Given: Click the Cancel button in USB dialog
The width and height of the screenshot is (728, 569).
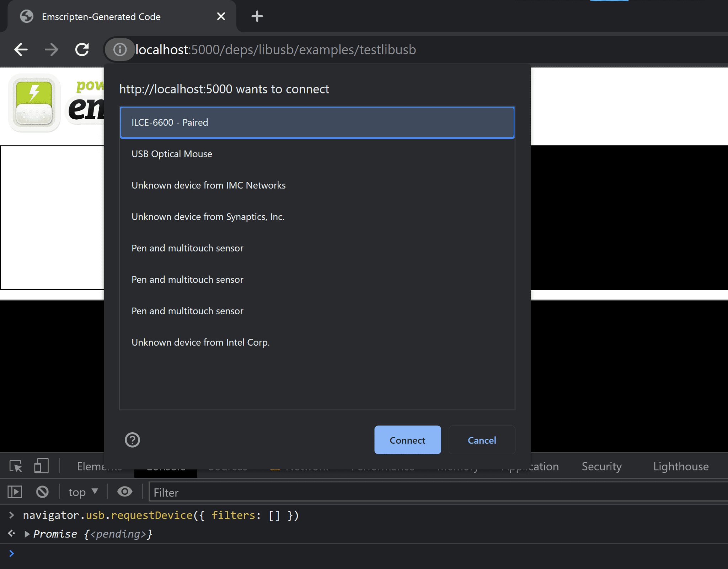Looking at the screenshot, I should pyautogui.click(x=482, y=439).
